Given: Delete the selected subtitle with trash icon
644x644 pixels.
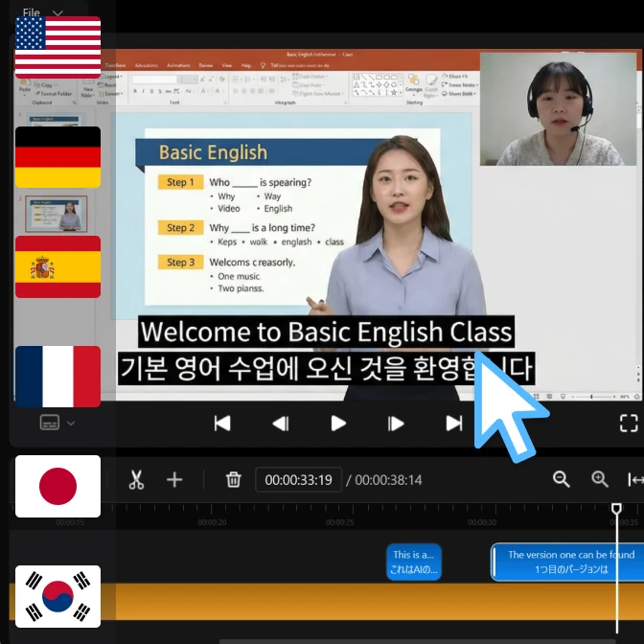Looking at the screenshot, I should tap(233, 480).
